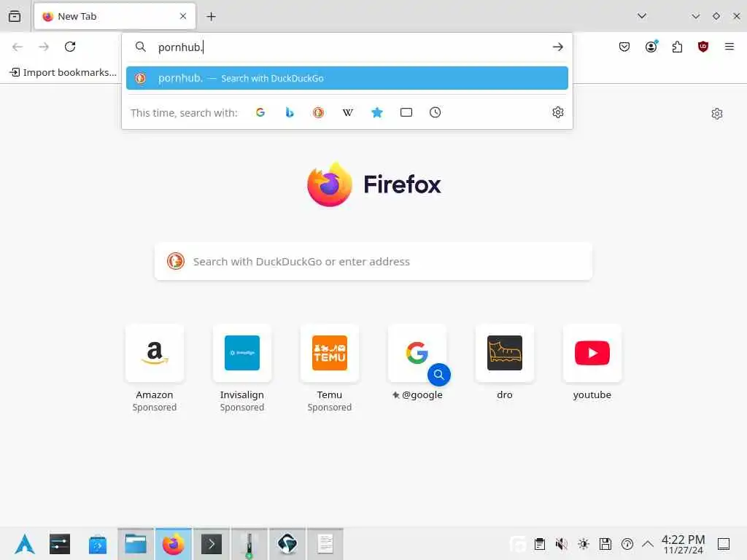Open search settings gear in dropdown
Screen dimensions: 747x560
click(x=558, y=112)
